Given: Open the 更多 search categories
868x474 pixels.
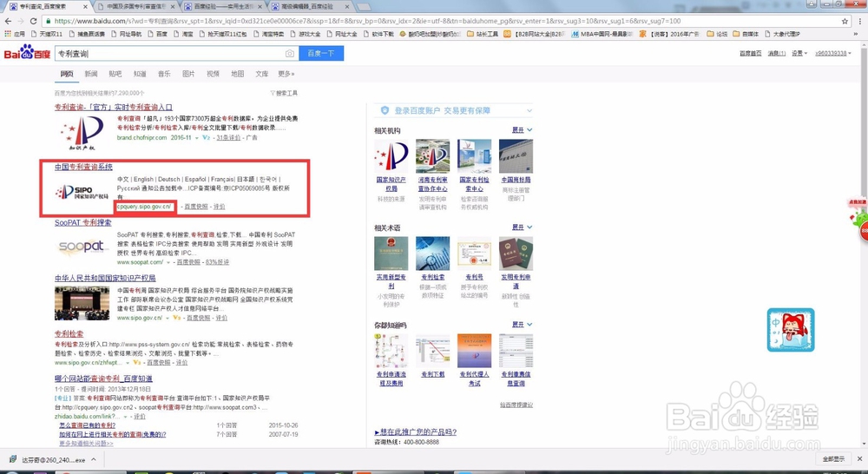Looking at the screenshot, I should click(286, 74).
